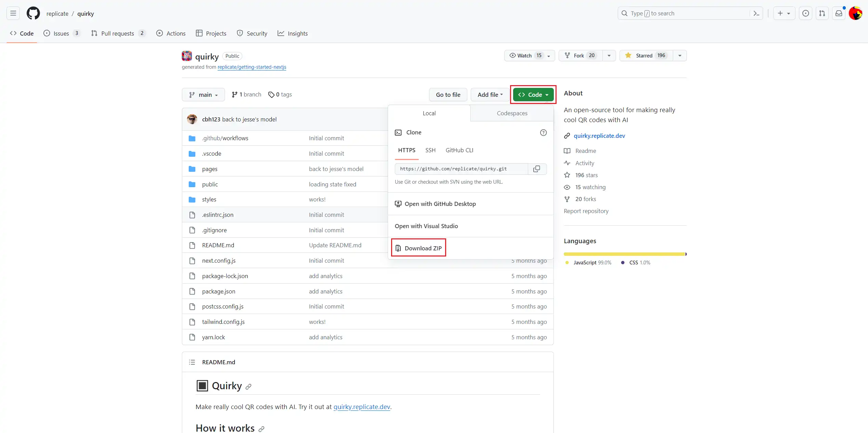View the 1 branch link
Viewport: 868px width, 433px height.
[246, 94]
